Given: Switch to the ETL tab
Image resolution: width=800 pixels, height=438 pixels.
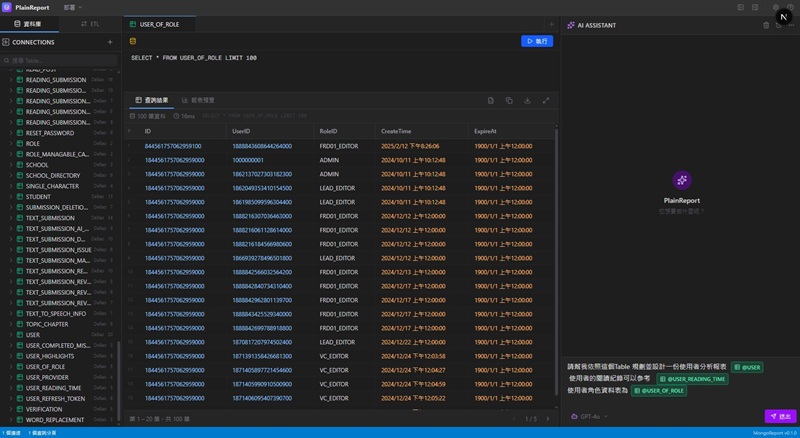Looking at the screenshot, I should click(91, 24).
